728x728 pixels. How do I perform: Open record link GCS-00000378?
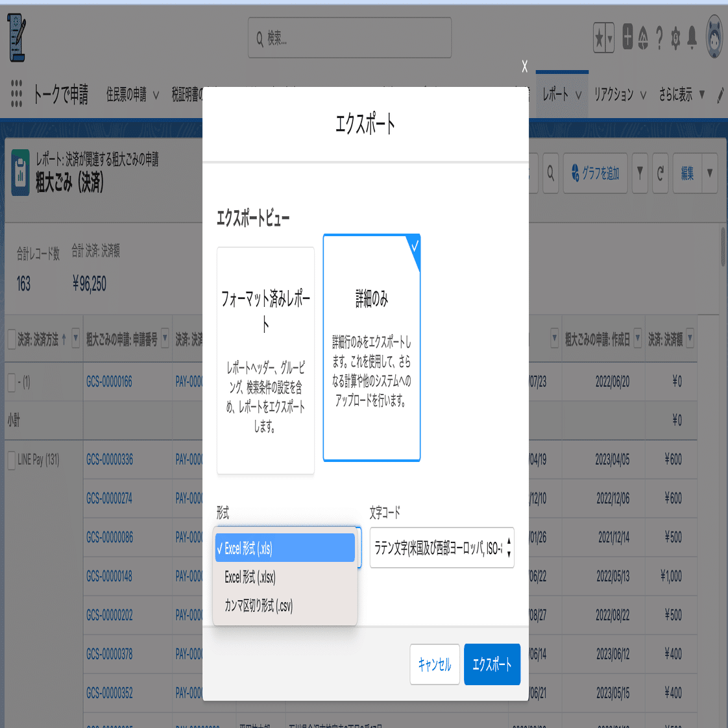(x=110, y=655)
